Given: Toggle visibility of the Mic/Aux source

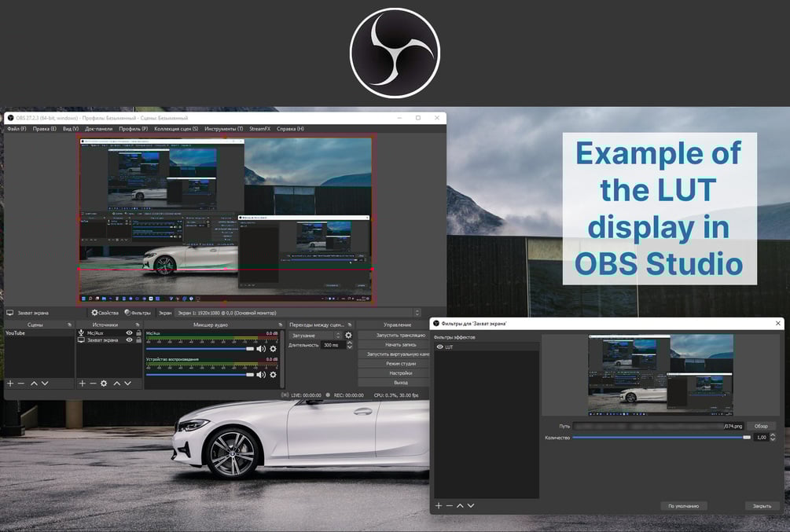Looking at the screenshot, I should point(130,333).
